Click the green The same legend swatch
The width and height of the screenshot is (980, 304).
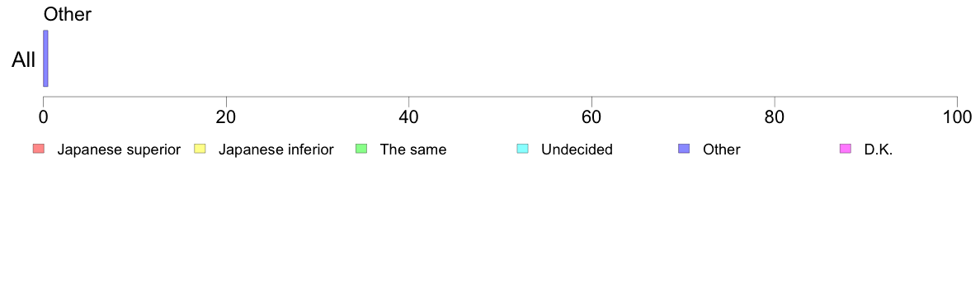pyautogui.click(x=361, y=149)
